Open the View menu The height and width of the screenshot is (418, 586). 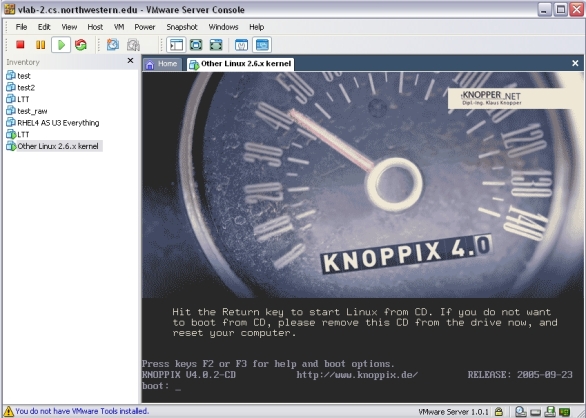[x=69, y=27]
